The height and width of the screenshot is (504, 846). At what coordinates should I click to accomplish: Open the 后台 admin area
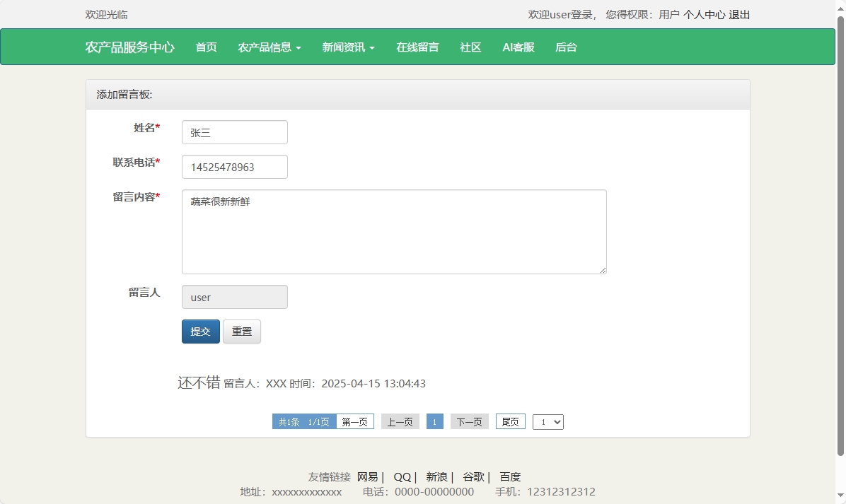tap(566, 47)
